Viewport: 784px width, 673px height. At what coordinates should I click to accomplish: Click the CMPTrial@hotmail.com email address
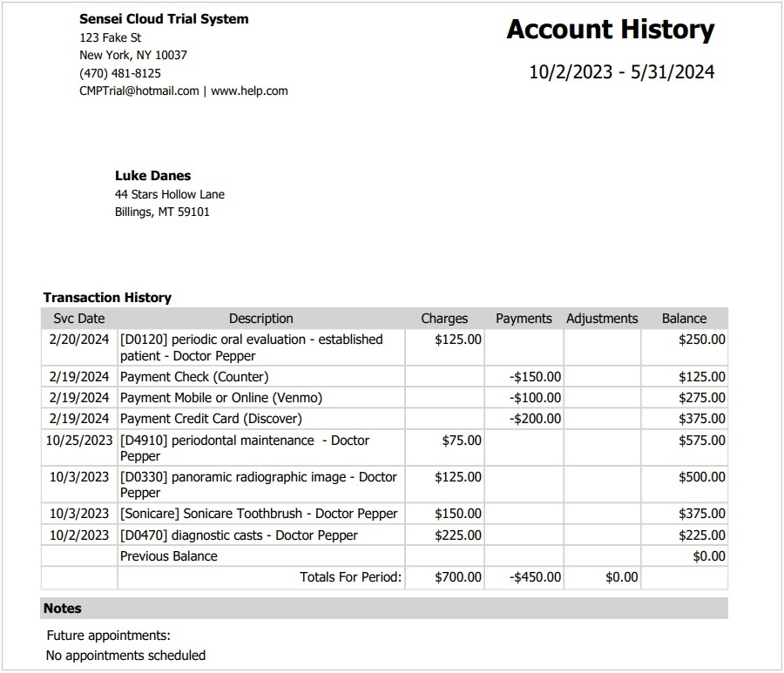[x=139, y=91]
